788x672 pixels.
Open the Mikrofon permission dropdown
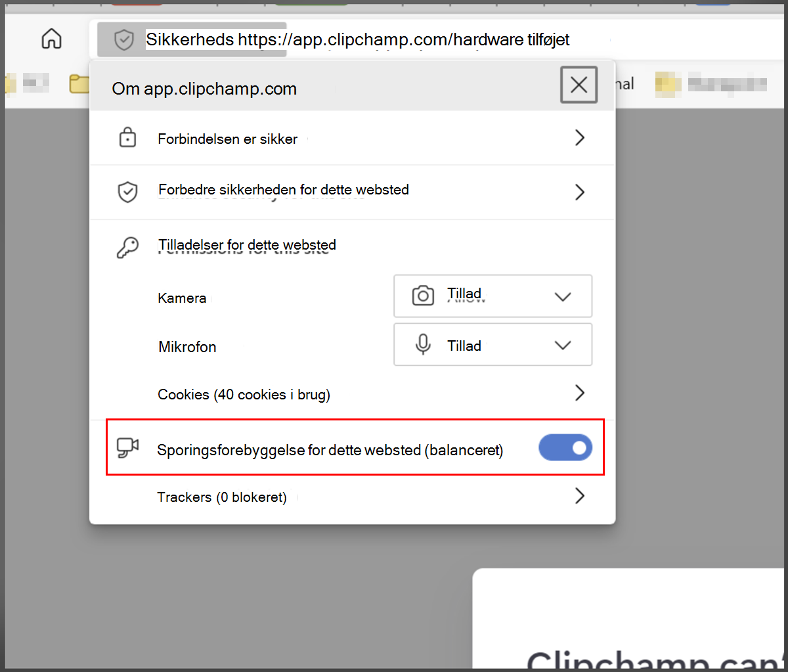tap(492, 344)
